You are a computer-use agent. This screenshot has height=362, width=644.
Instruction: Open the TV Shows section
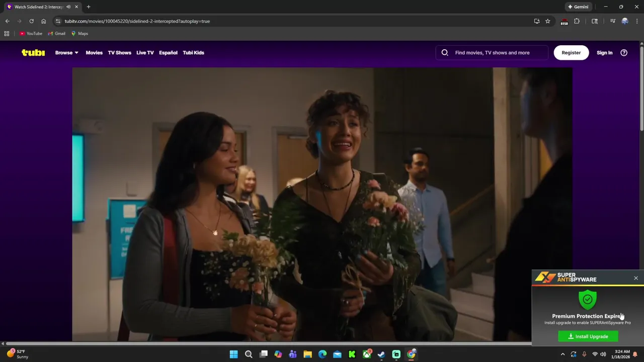click(119, 52)
